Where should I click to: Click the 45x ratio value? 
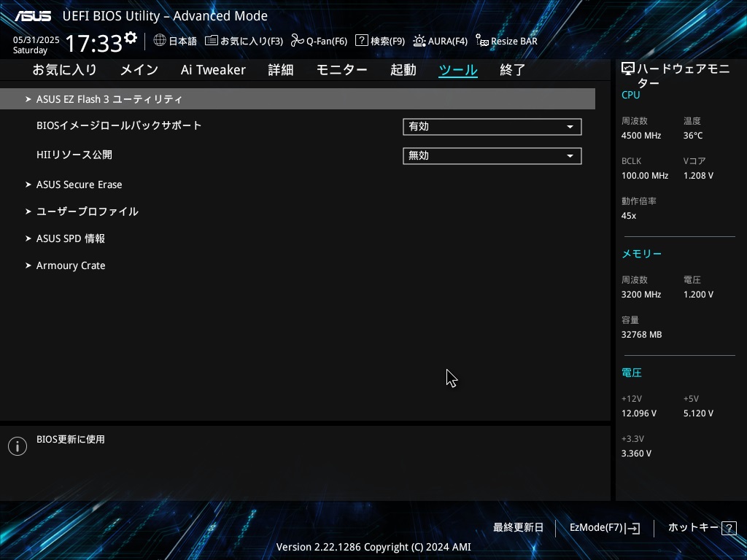click(x=629, y=216)
